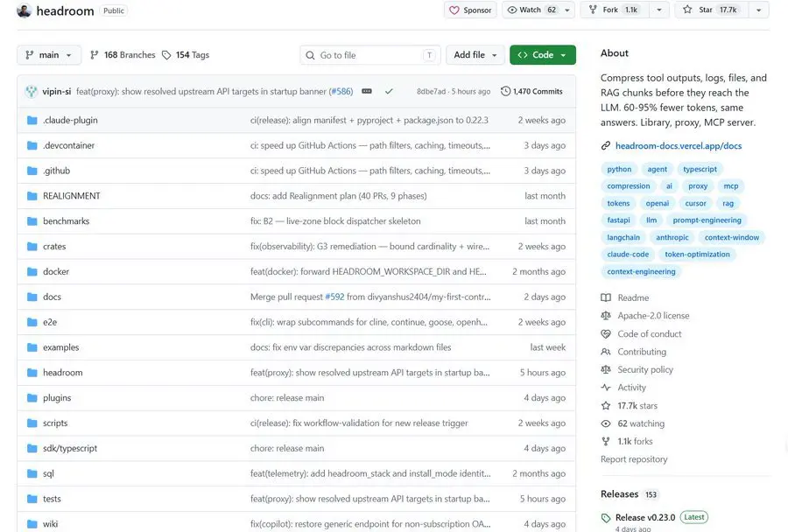Open the Watch notifications dropdown arrow
Image resolution: width=788 pixels, height=532 pixels.
coord(567,10)
